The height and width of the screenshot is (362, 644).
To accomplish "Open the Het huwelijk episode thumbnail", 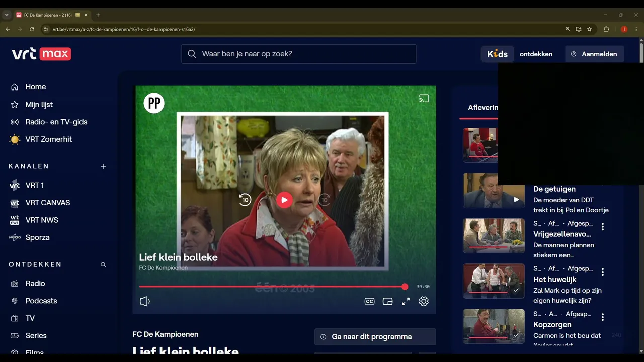I will (494, 281).
